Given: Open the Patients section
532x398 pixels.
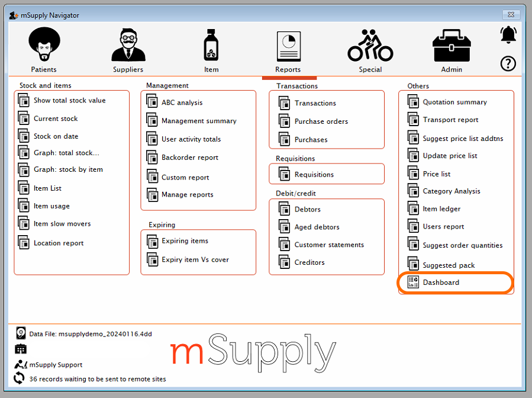Looking at the screenshot, I should [x=43, y=47].
